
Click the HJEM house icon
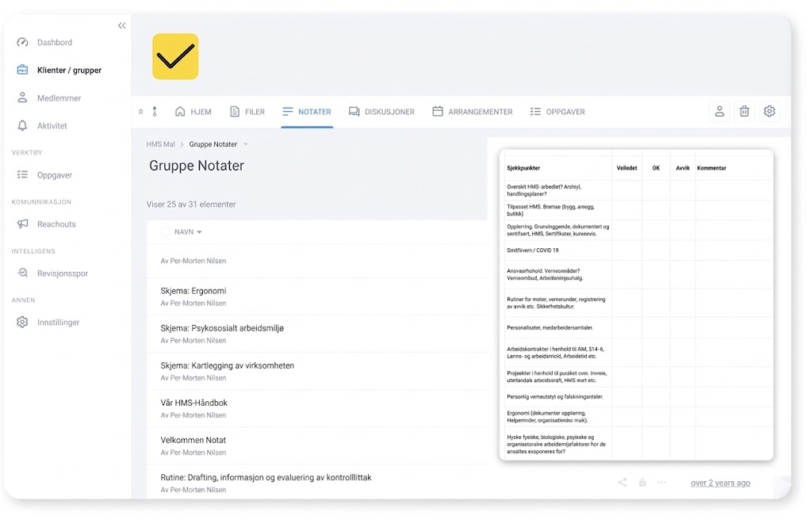click(x=180, y=111)
